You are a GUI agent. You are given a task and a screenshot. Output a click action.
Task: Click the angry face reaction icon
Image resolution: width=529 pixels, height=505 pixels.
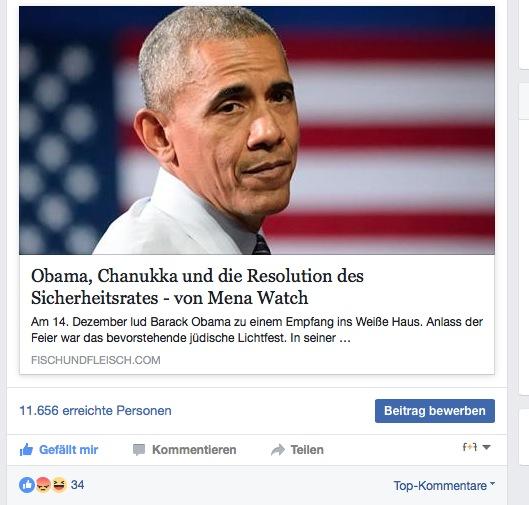[x=43, y=485]
